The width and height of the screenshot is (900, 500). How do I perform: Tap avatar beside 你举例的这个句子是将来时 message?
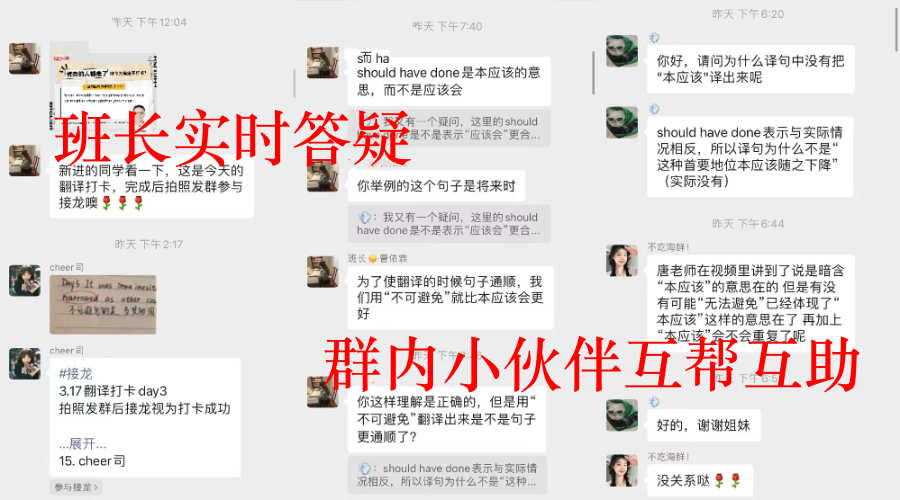point(323,176)
